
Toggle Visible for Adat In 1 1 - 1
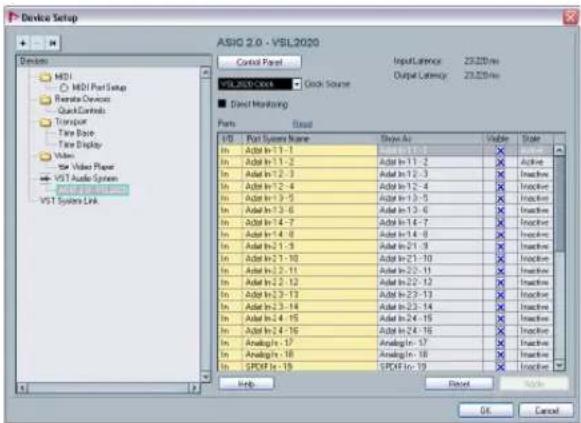(x=500, y=150)
